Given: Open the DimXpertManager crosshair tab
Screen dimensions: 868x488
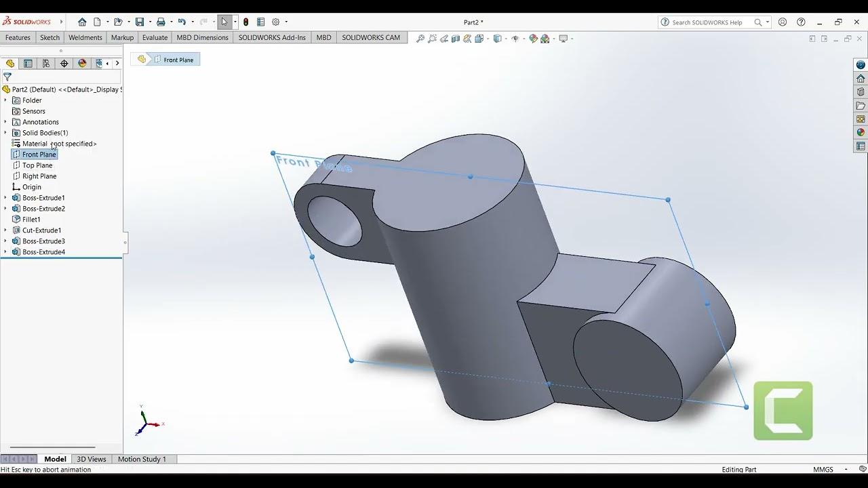Looking at the screenshot, I should coord(64,63).
